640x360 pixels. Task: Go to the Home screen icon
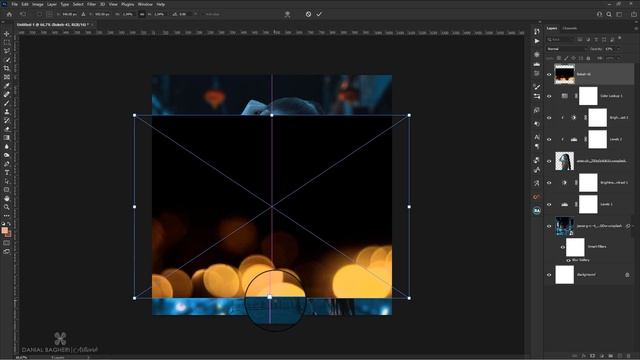(x=9, y=14)
